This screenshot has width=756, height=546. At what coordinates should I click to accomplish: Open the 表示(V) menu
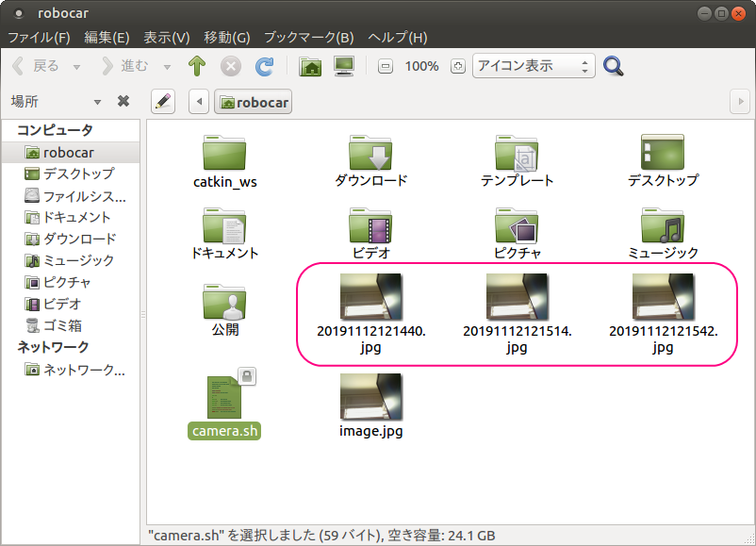click(167, 37)
